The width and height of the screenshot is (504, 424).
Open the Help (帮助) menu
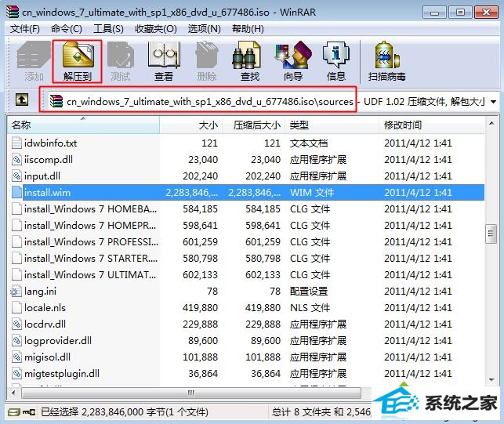[x=248, y=29]
